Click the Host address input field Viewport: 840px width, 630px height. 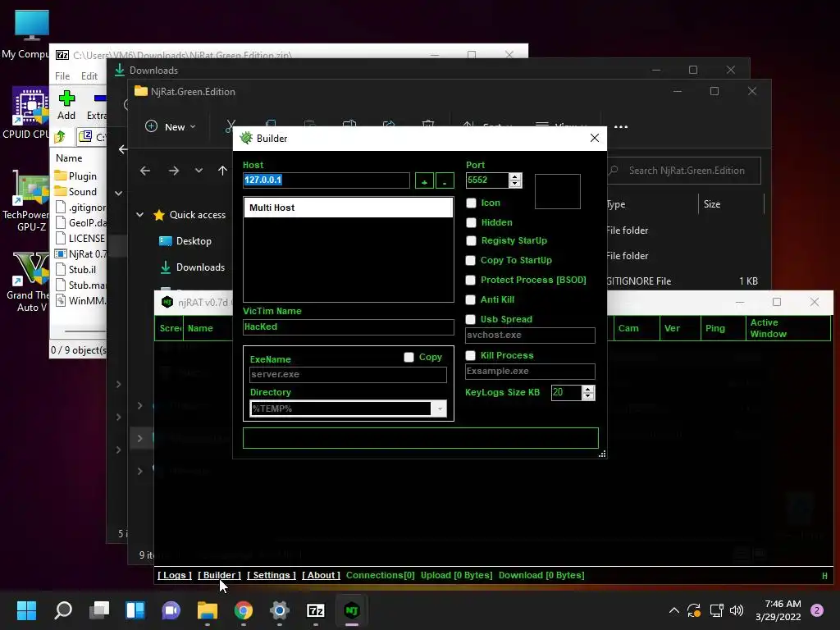[x=326, y=180]
